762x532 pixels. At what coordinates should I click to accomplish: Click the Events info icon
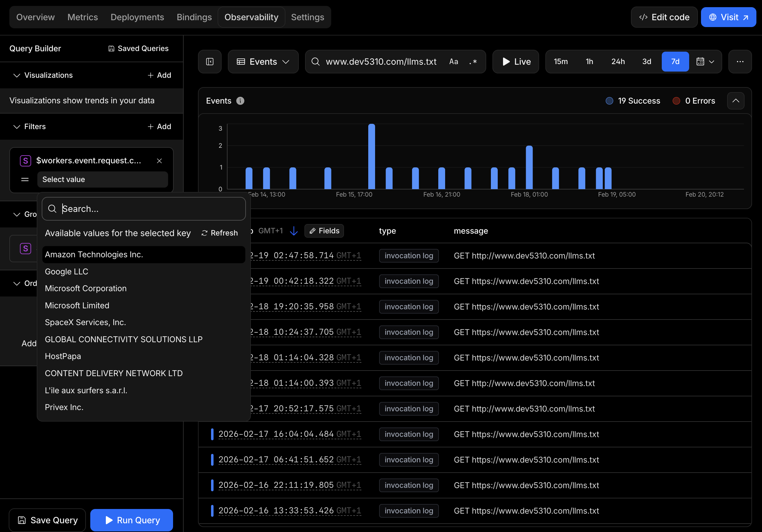[x=240, y=101]
